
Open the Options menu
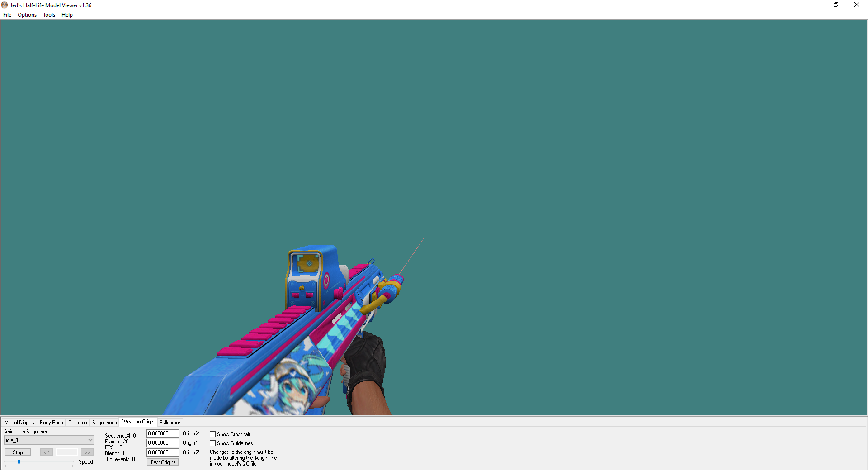pyautogui.click(x=27, y=15)
